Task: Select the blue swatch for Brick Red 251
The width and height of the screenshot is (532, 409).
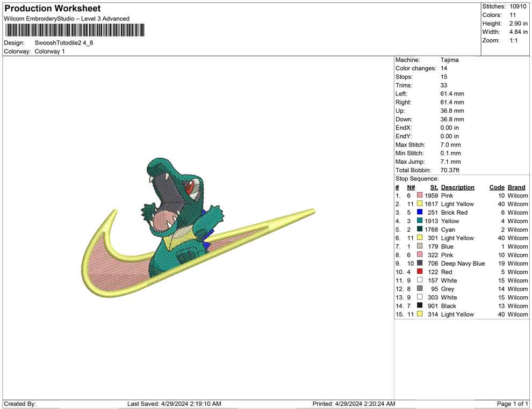Action: pyautogui.click(x=420, y=212)
